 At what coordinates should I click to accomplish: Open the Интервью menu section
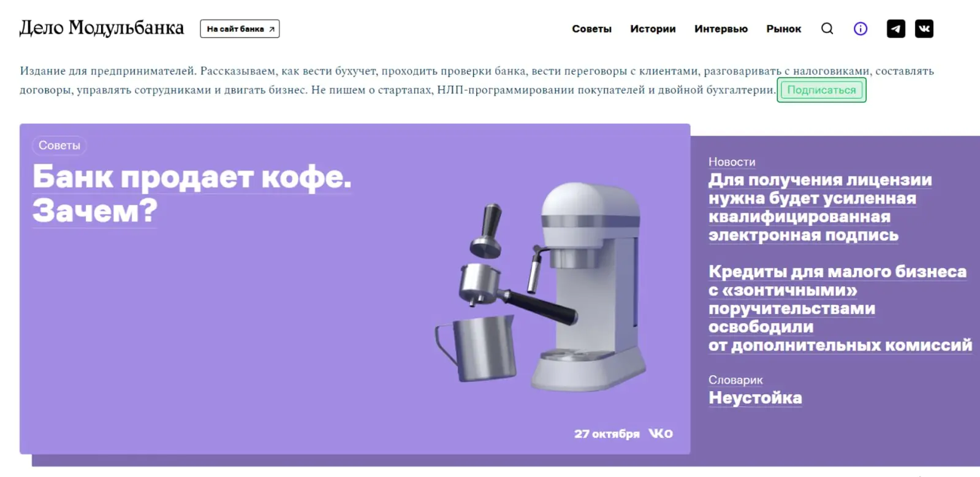(721, 29)
